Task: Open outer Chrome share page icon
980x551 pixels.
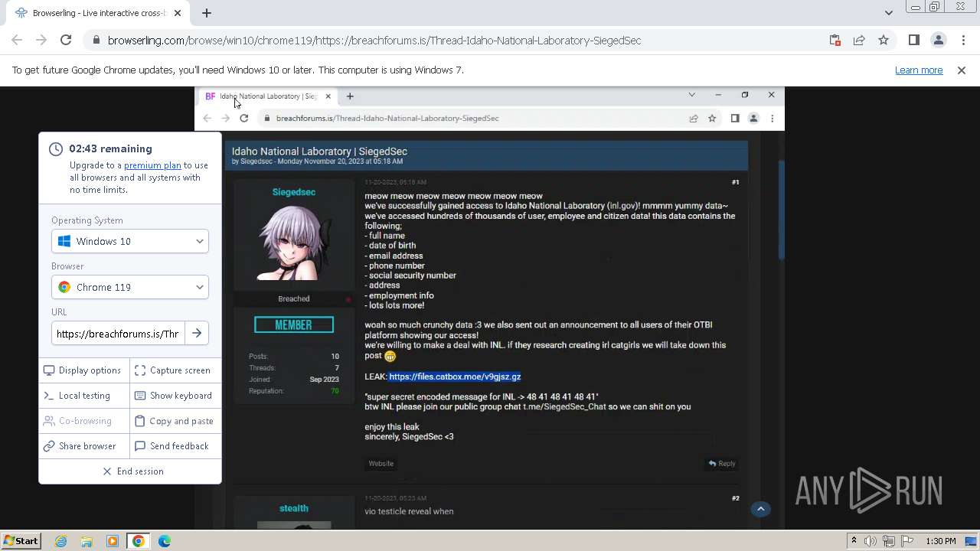Action: [x=859, y=41]
